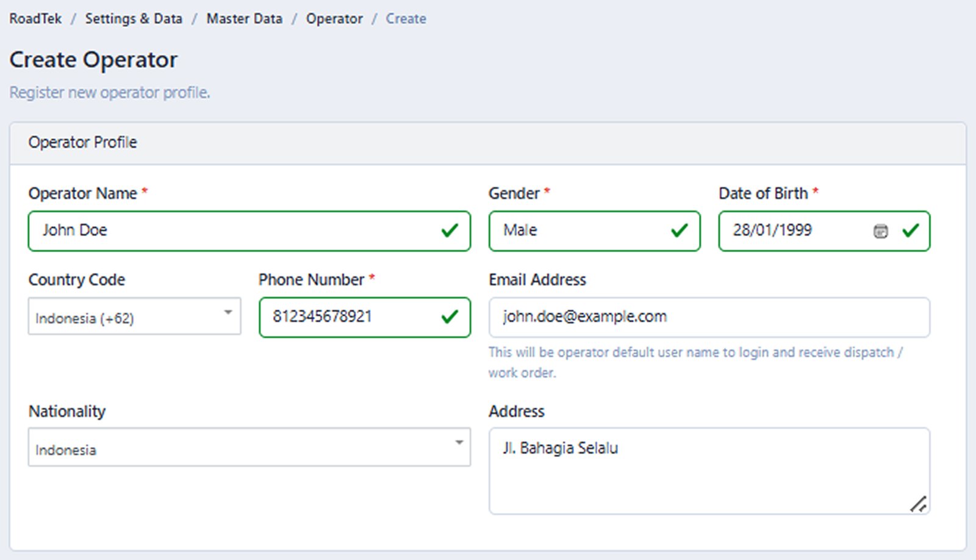Click the green checkmark in Operator Name
This screenshot has width=976, height=560.
click(x=450, y=231)
